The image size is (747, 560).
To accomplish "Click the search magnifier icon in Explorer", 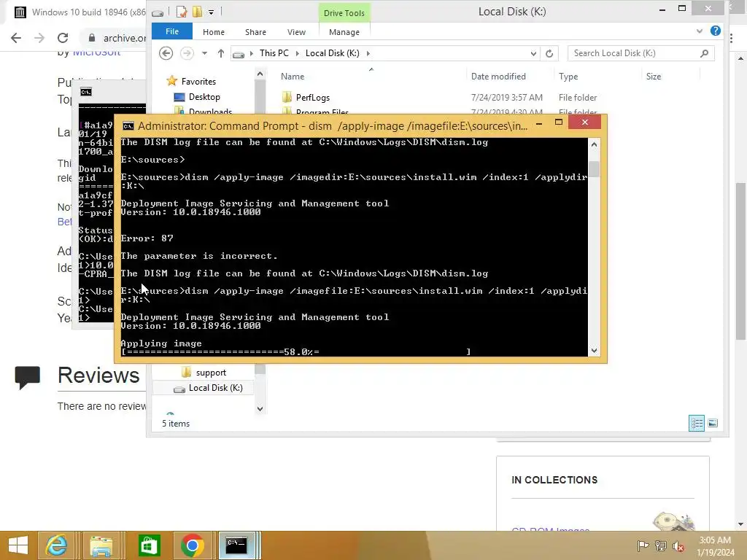I will click(x=705, y=53).
